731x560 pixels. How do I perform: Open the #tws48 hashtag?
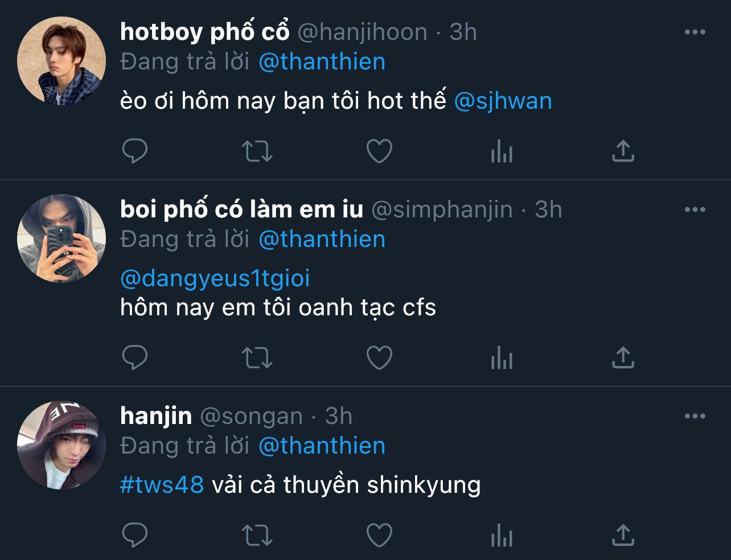pos(162,485)
